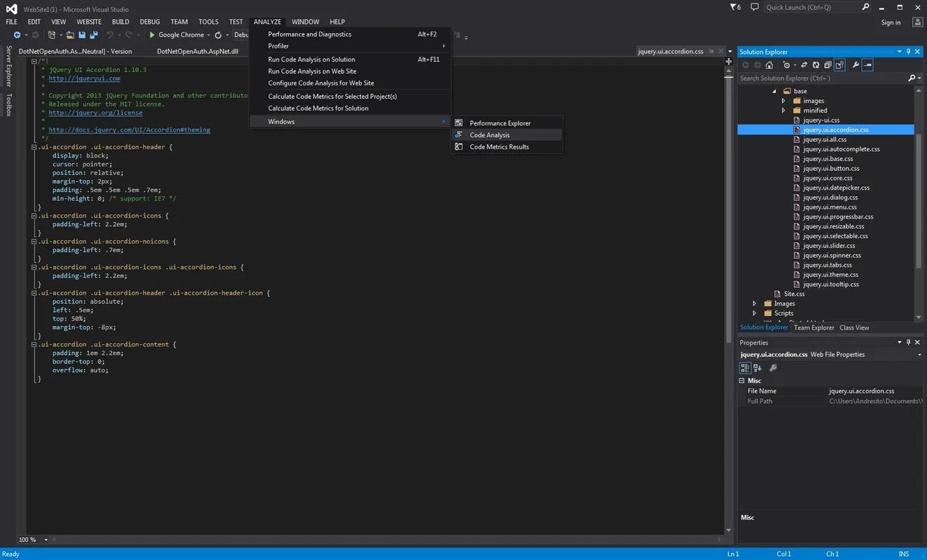
Task: Click the Quick Launch search field
Action: click(811, 7)
